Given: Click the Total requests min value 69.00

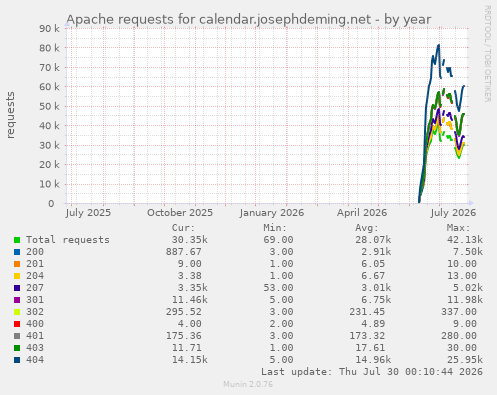Looking at the screenshot, I should point(278,240).
